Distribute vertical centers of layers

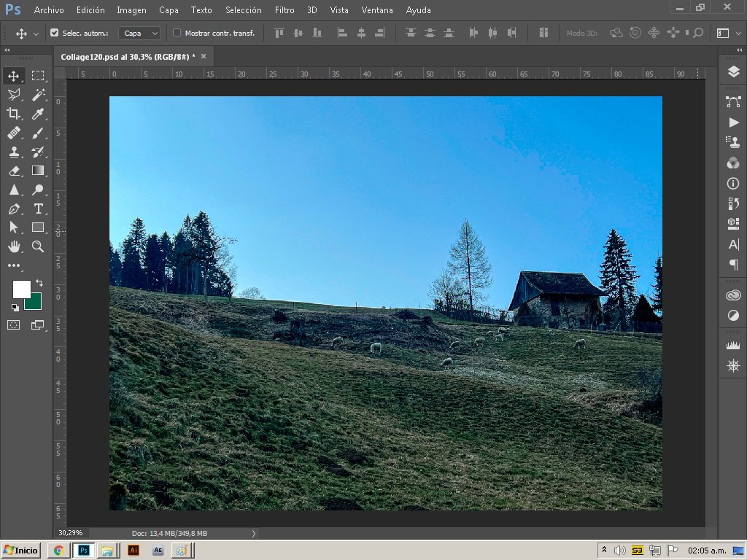pos(430,33)
